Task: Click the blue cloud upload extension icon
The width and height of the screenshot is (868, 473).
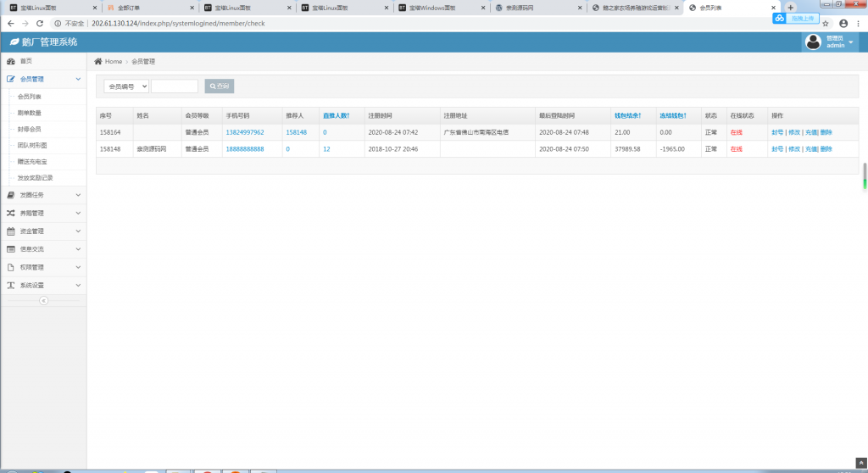Action: (x=779, y=18)
